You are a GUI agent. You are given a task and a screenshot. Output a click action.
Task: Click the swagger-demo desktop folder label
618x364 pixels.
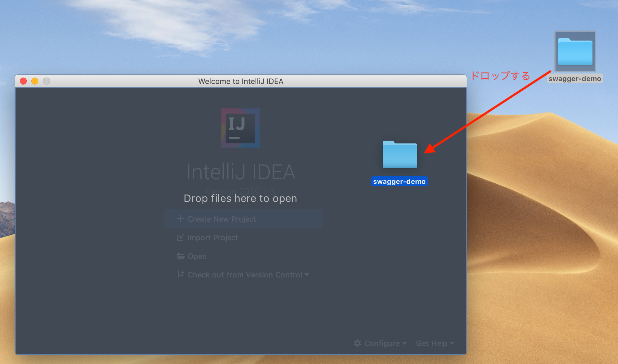point(575,79)
